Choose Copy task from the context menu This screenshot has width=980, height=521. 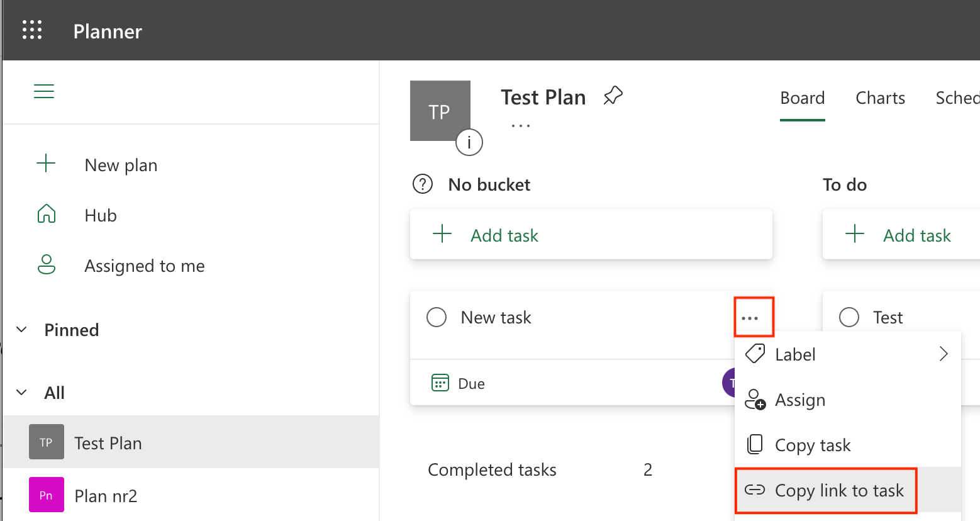point(848,445)
